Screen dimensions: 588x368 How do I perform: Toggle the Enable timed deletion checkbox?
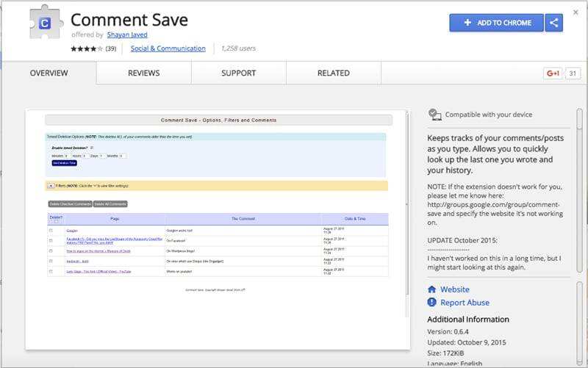point(91,148)
